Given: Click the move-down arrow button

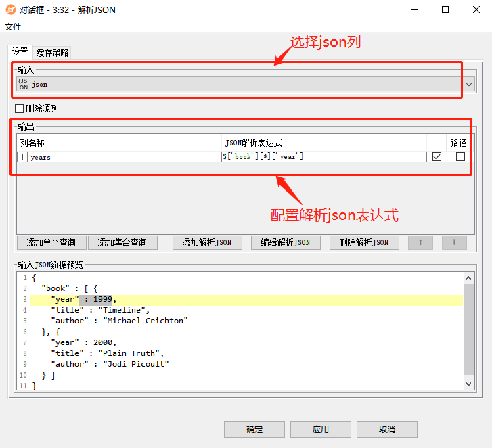Looking at the screenshot, I should [454, 242].
